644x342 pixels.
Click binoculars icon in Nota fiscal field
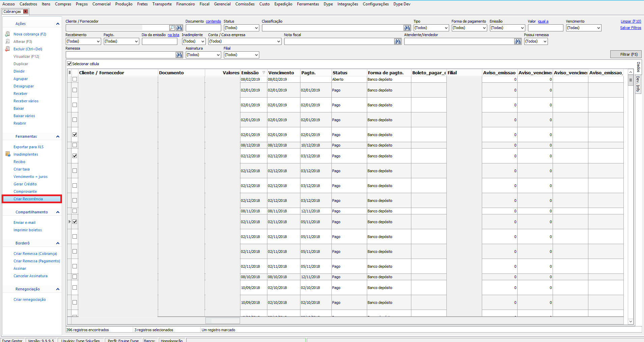[x=398, y=41]
